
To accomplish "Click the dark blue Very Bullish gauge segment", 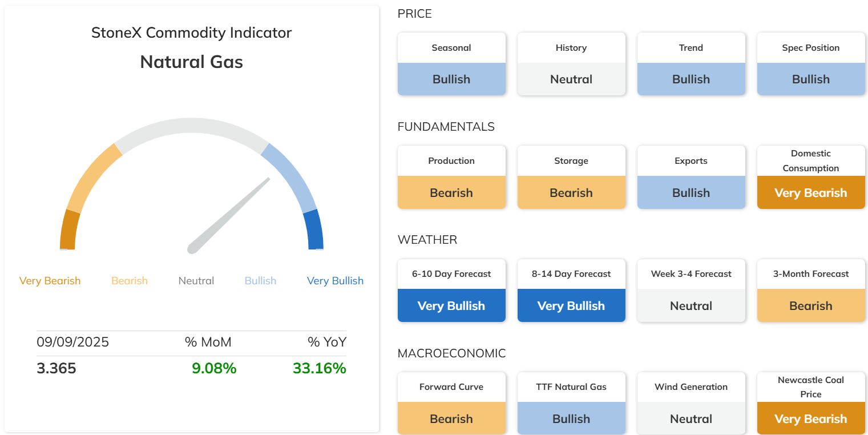I will tap(314, 229).
